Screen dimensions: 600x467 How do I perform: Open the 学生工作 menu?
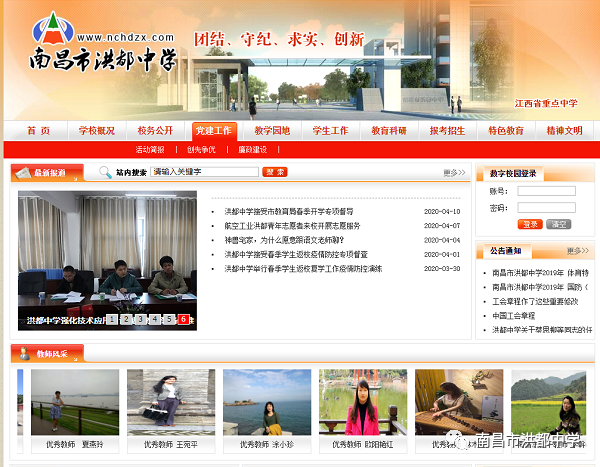coord(331,131)
